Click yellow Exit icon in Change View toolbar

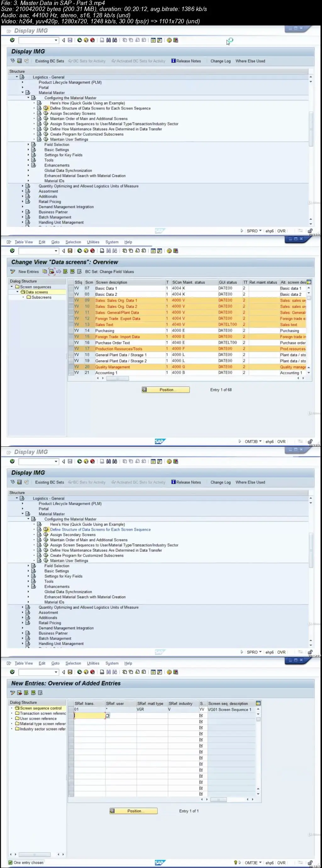(86, 251)
